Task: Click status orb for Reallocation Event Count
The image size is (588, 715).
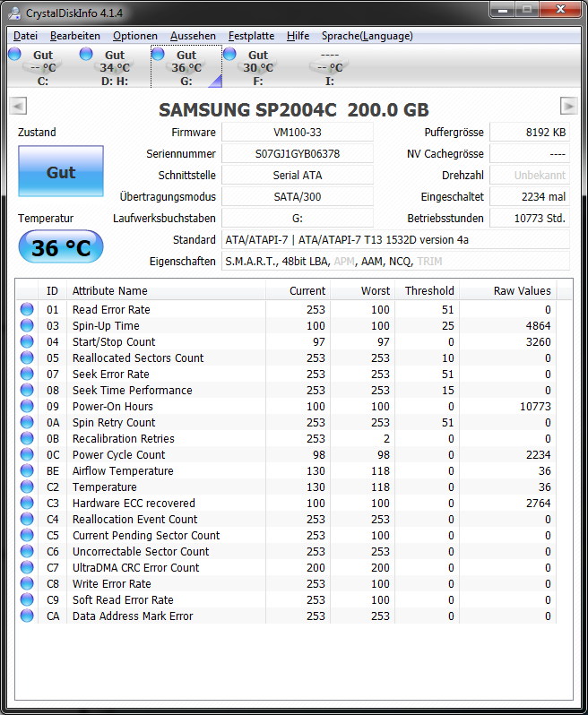Action: coord(27,519)
